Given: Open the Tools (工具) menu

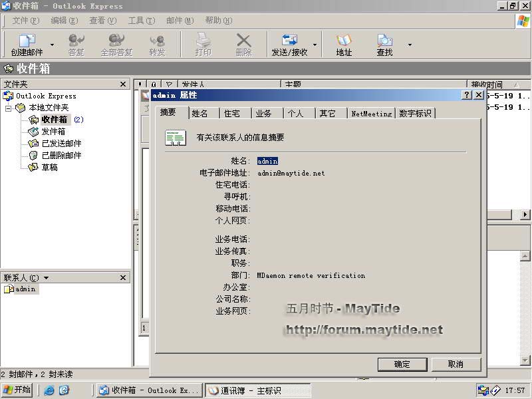Looking at the screenshot, I should click(x=140, y=21).
